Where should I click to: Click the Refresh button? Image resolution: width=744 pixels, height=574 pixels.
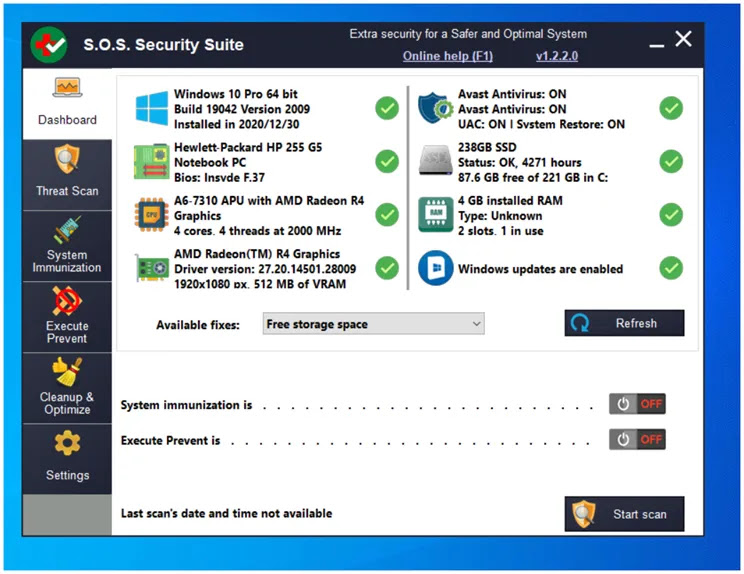(x=624, y=323)
